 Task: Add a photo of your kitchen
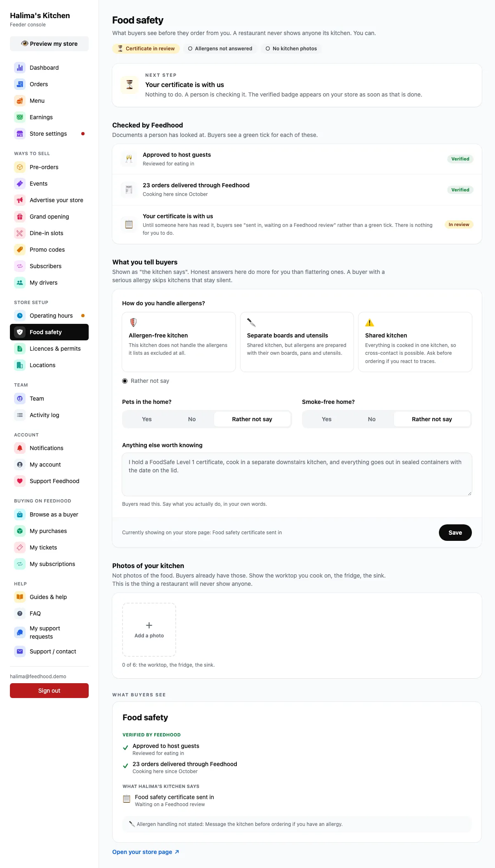pyautogui.click(x=149, y=630)
